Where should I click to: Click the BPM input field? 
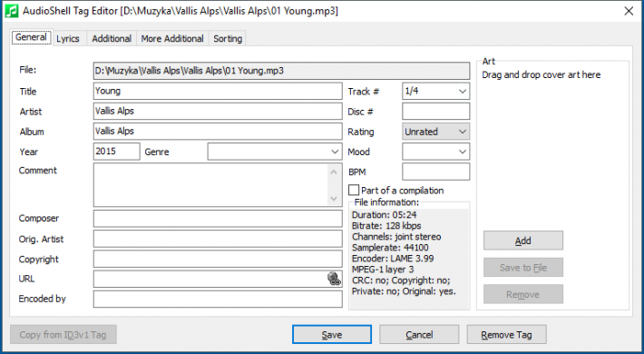[x=435, y=172]
